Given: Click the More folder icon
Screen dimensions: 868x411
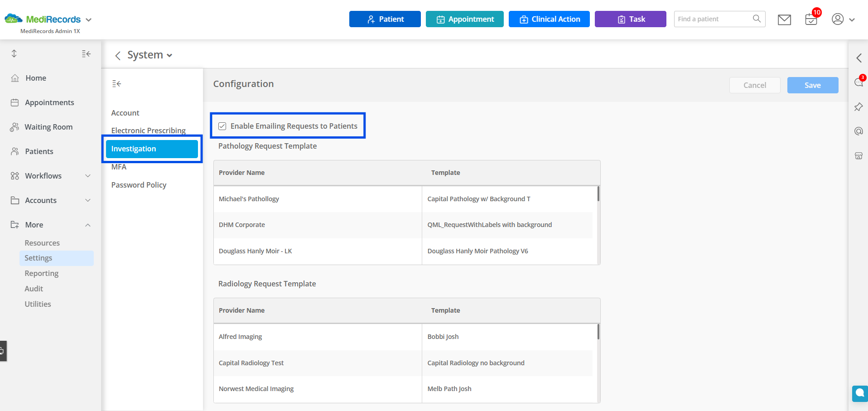Looking at the screenshot, I should [x=15, y=225].
